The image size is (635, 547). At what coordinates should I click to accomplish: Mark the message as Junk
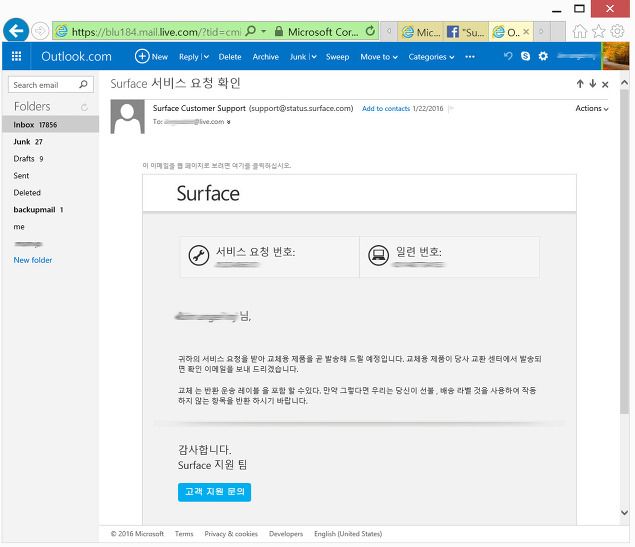[298, 57]
